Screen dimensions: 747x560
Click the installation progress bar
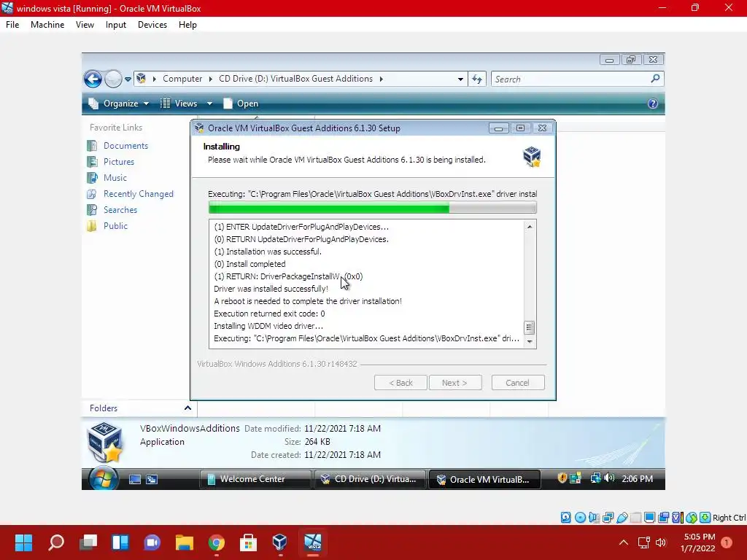click(x=373, y=208)
